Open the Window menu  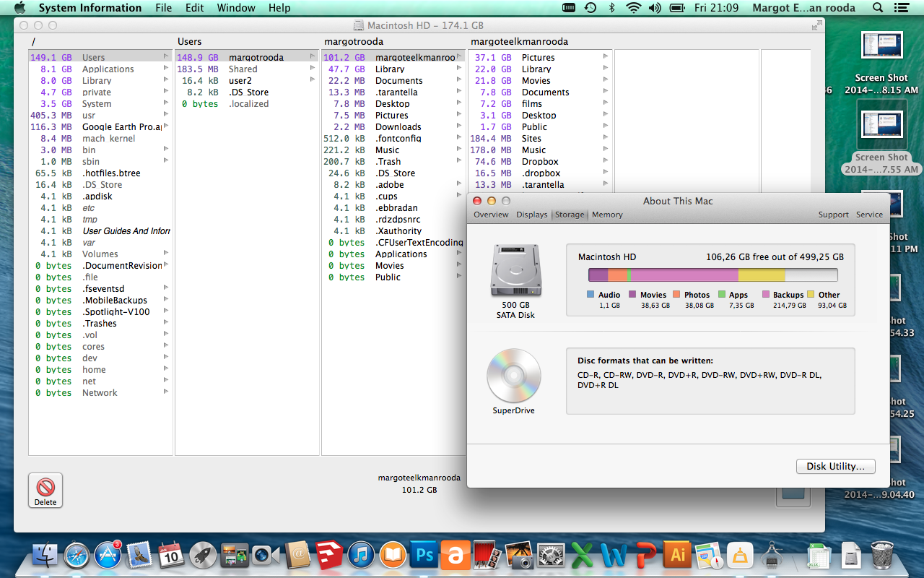tap(236, 8)
